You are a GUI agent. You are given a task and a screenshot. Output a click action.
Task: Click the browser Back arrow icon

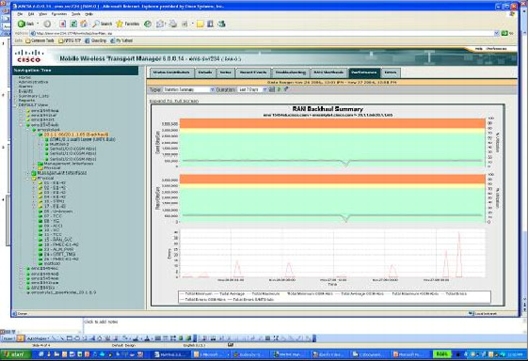(x=22, y=24)
